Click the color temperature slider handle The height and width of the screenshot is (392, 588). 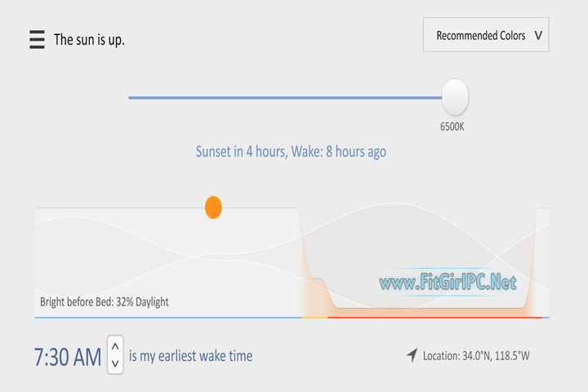[x=455, y=97]
